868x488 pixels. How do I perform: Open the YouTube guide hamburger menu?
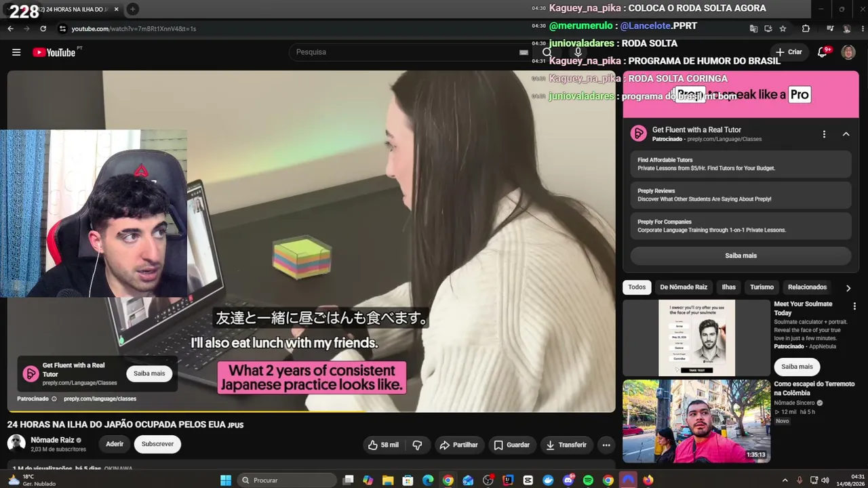coord(16,52)
